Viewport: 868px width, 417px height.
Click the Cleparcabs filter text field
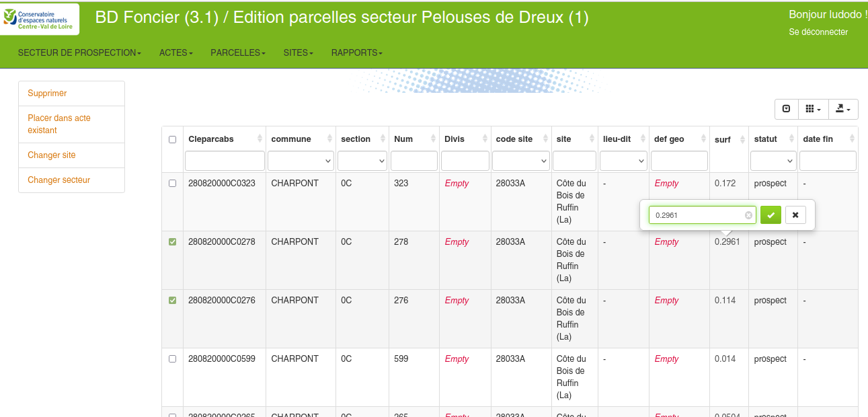pyautogui.click(x=225, y=161)
